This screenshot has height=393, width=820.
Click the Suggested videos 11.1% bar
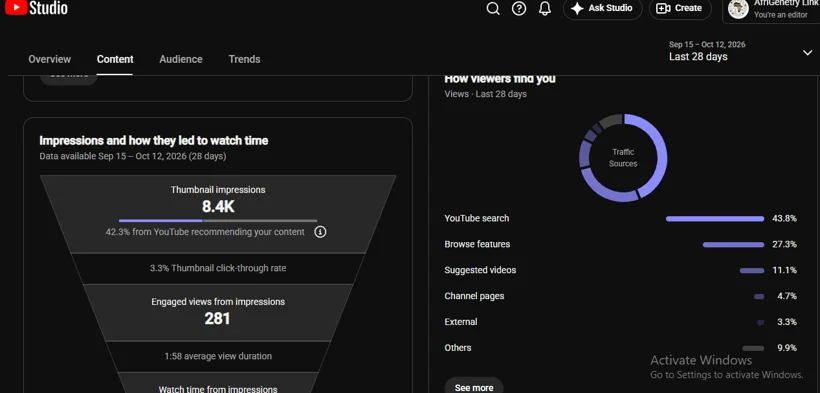tap(752, 271)
